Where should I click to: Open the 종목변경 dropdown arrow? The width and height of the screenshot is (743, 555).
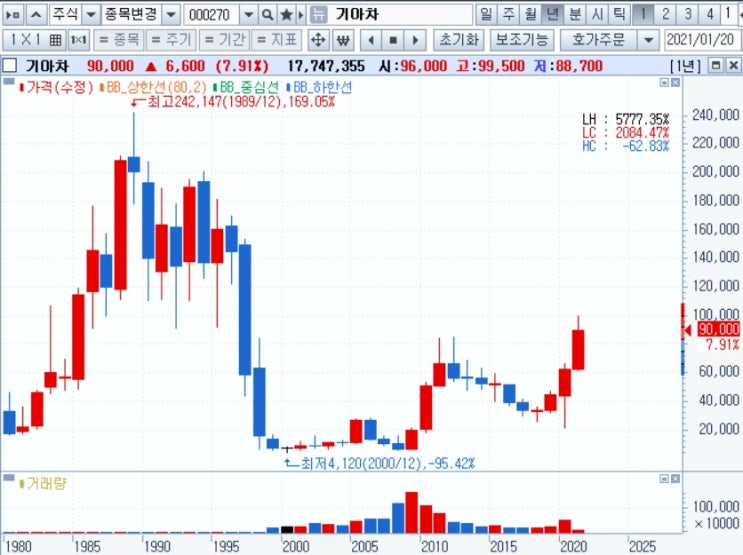171,15
